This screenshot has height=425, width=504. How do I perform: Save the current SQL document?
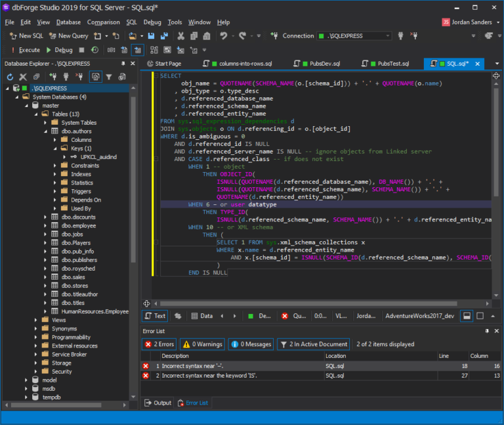(x=151, y=36)
